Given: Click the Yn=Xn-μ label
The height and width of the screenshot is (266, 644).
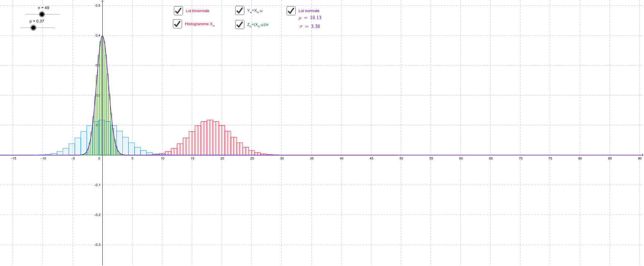Looking at the screenshot, I should [255, 11].
